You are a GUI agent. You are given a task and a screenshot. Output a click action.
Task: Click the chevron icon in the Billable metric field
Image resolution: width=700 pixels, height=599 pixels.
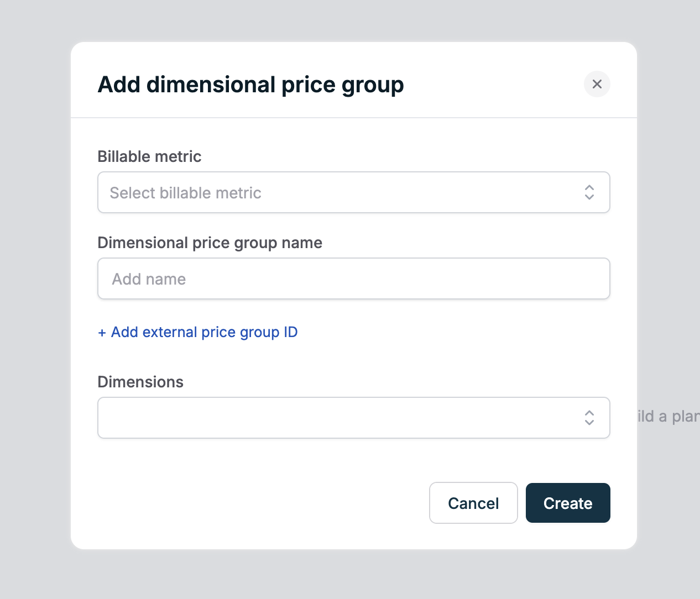point(589,192)
